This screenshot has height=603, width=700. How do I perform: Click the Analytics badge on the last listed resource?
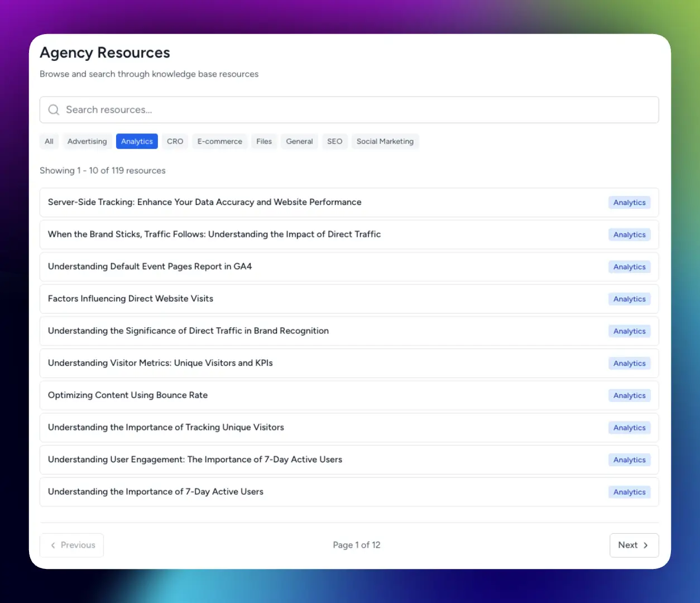click(629, 492)
